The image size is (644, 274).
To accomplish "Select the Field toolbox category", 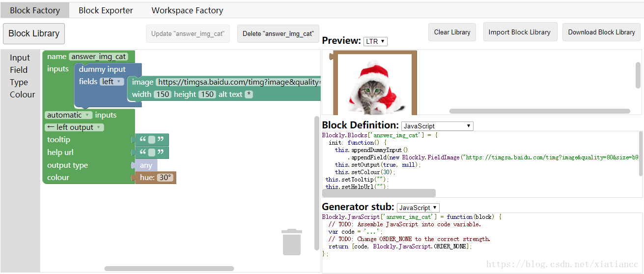I will [19, 70].
